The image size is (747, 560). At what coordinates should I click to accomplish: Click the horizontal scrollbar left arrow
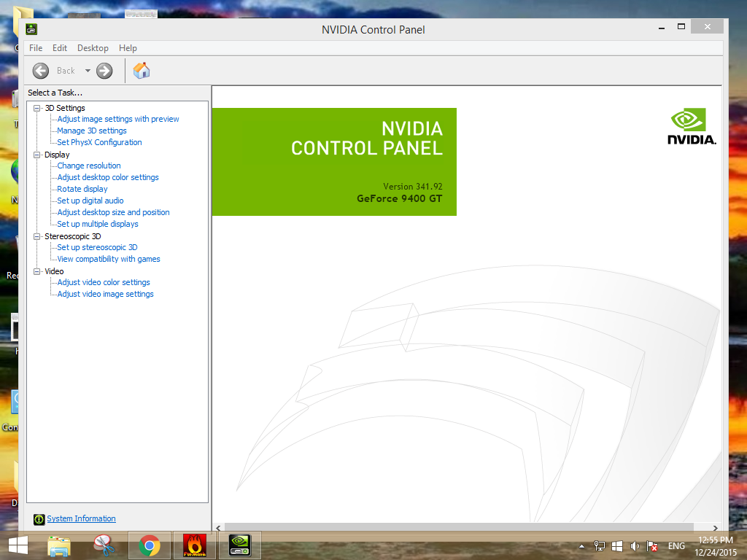click(218, 528)
